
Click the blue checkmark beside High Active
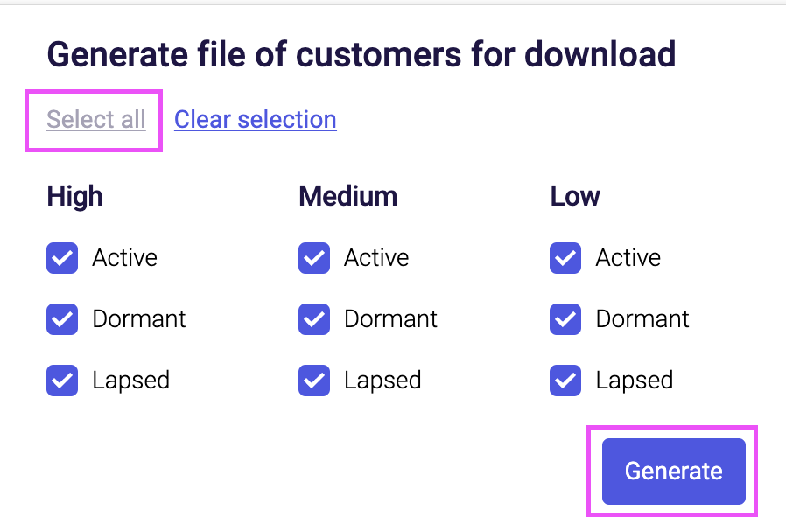62,257
